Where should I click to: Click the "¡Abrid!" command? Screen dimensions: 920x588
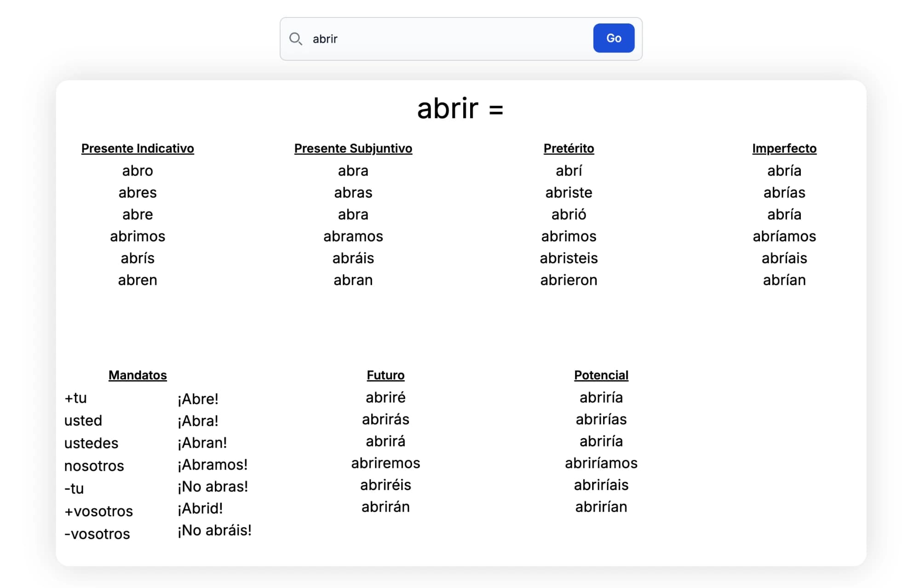(200, 508)
